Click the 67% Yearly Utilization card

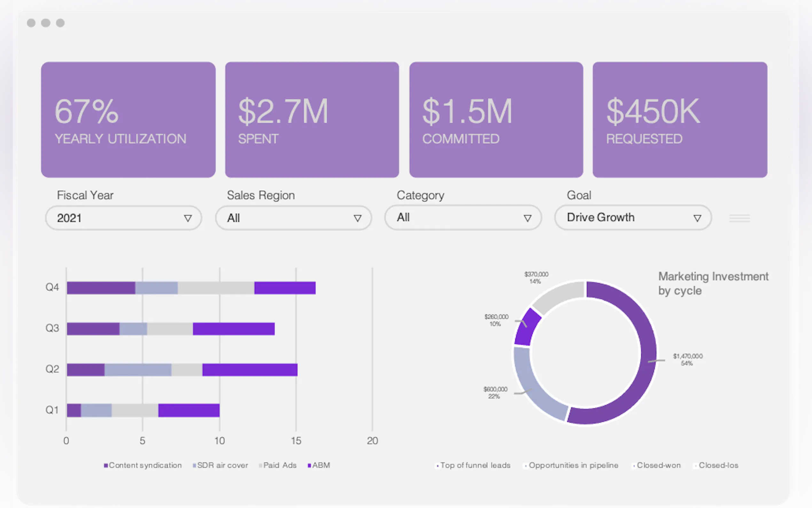coord(128,120)
